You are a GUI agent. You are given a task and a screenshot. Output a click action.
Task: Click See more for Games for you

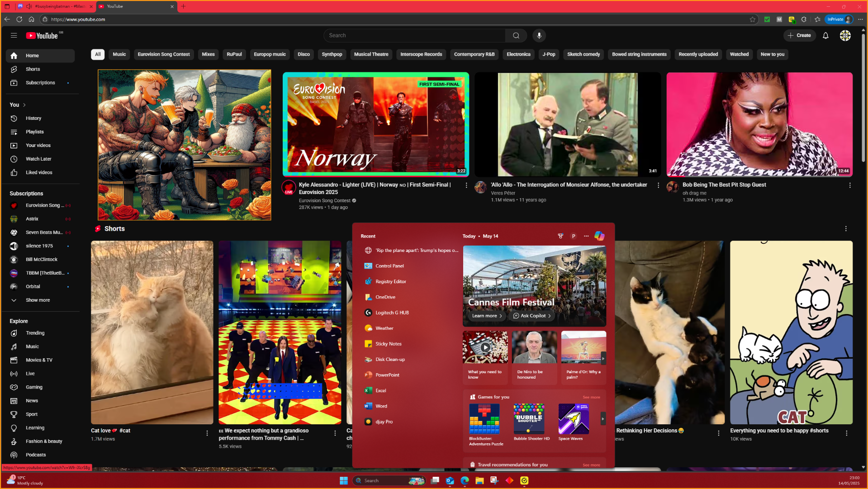(x=591, y=397)
